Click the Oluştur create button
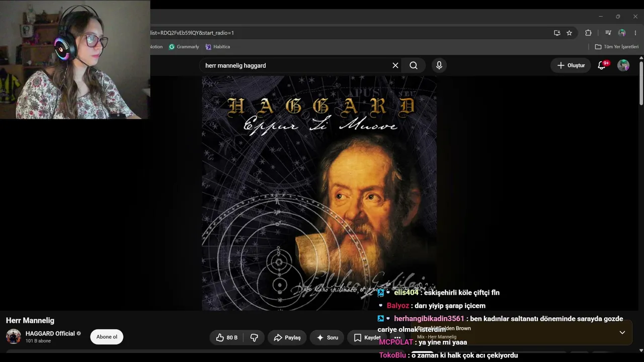Viewport: 644px width, 362px height. 571,65
